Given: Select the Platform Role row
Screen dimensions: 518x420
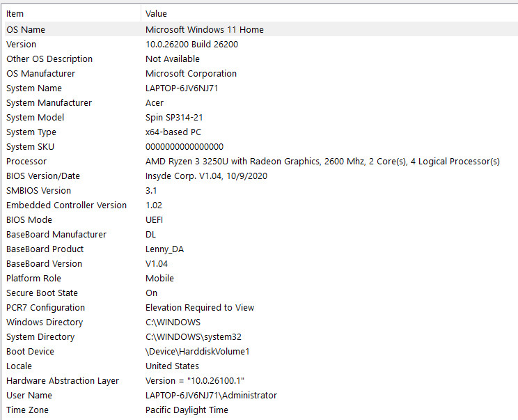Looking at the screenshot, I should [x=261, y=278].
